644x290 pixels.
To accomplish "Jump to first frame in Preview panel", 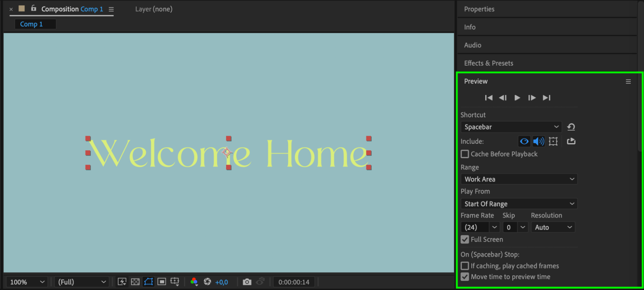I will [488, 98].
